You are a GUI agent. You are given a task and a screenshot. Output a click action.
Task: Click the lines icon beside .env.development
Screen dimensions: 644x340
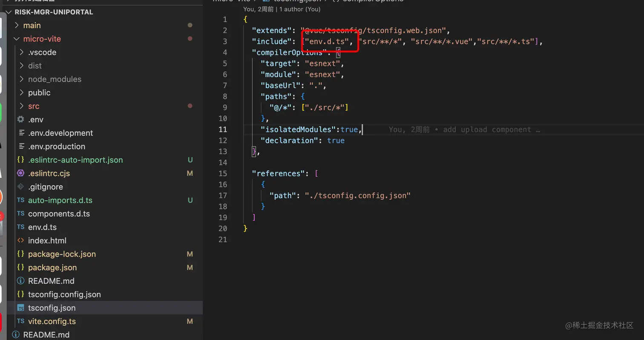tap(21, 133)
